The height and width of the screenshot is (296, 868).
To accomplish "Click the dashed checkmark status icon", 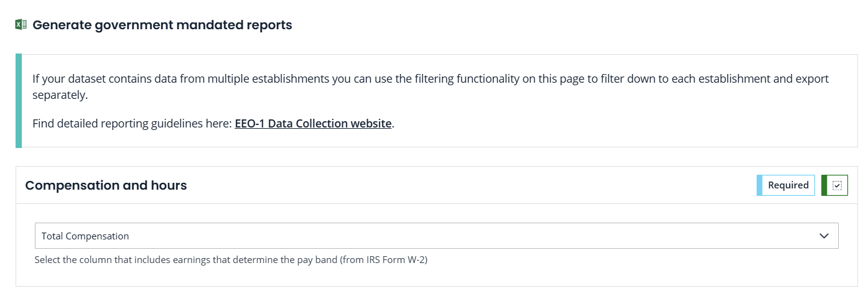I will 837,185.
